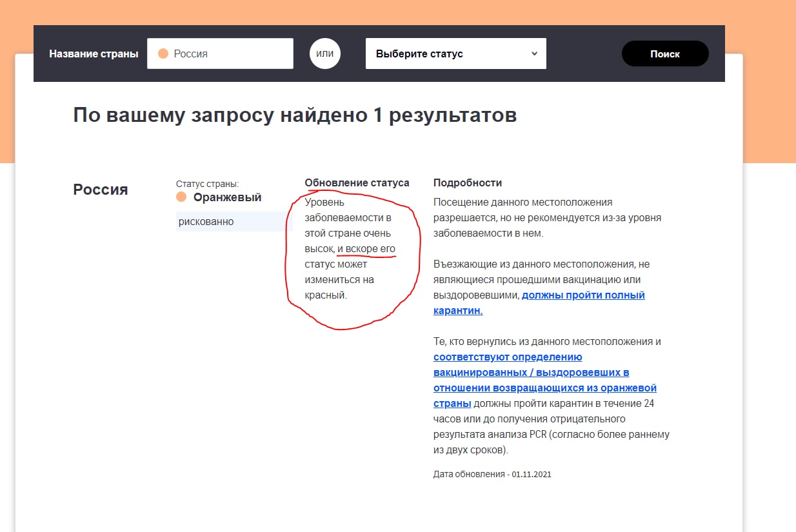Click the orange dot inside the country field

pos(163,54)
